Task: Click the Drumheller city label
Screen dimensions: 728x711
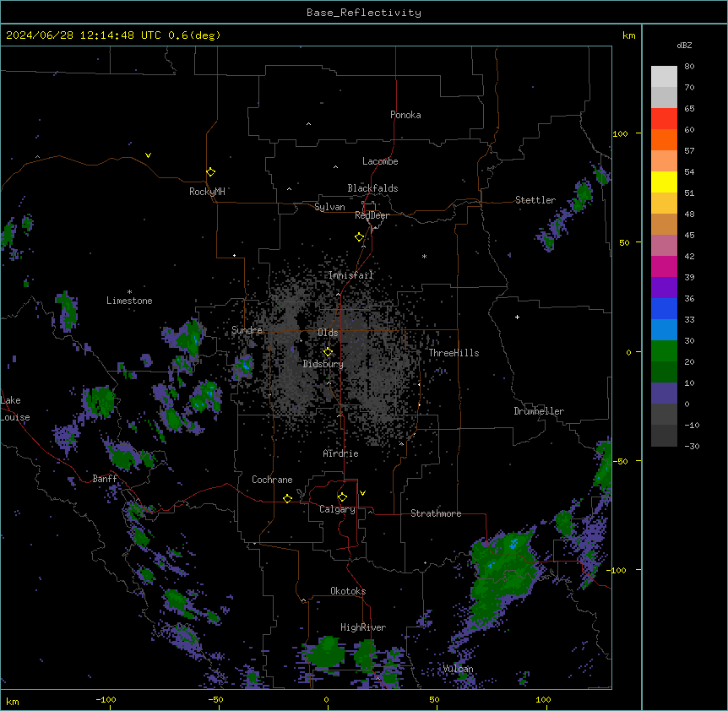Action: 539,411
